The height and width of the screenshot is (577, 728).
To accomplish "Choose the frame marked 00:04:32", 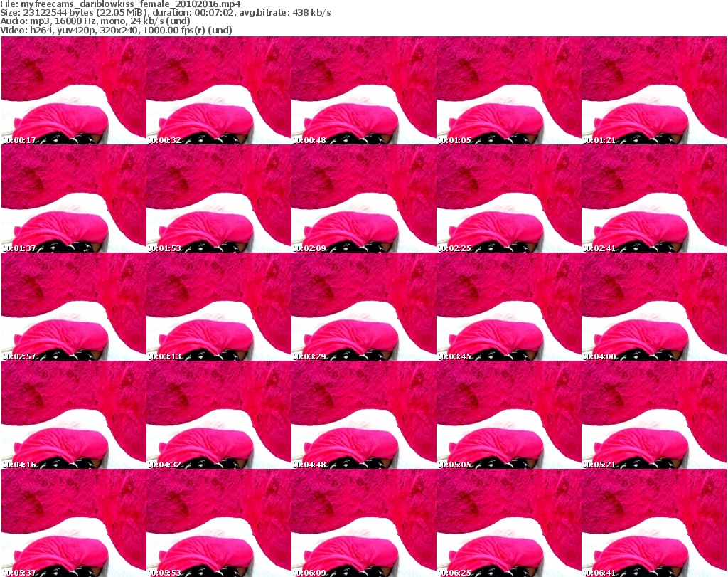I will point(219,415).
